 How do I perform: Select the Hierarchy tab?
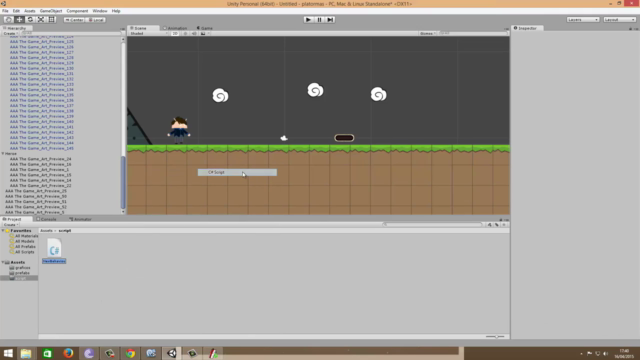point(16,28)
